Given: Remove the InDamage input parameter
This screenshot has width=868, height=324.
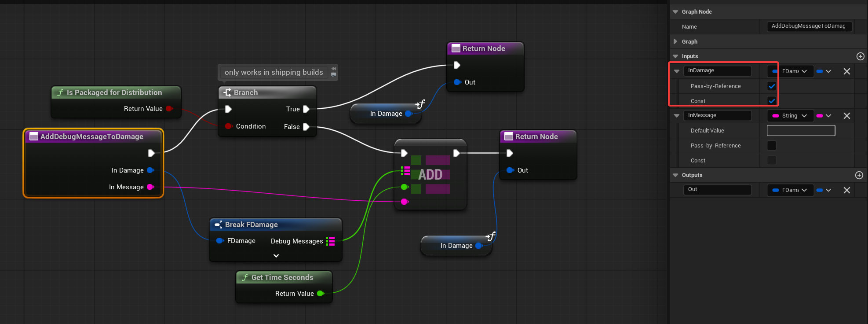Looking at the screenshot, I should coord(846,71).
